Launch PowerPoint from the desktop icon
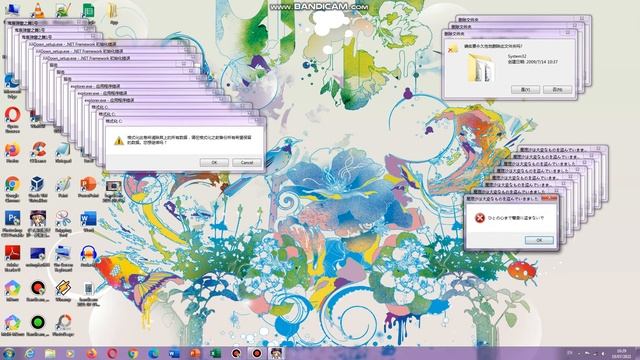Viewport: 640px width, 360px height. coord(88,187)
